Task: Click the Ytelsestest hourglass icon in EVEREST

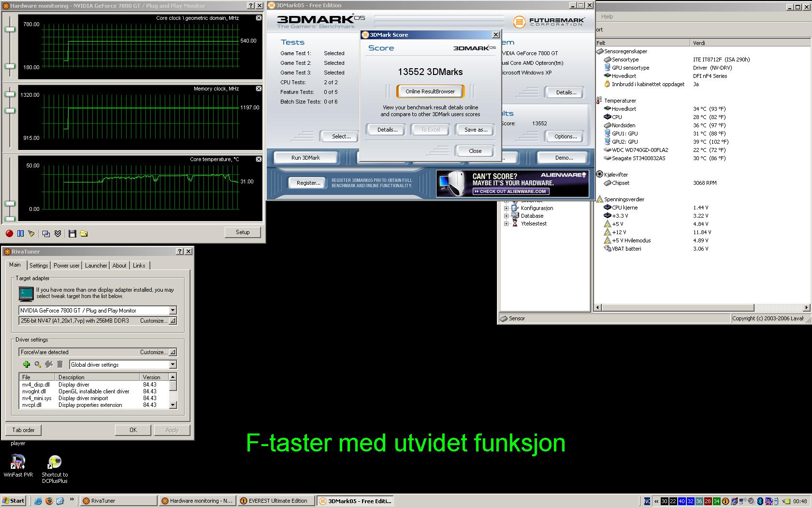Action: [515, 224]
